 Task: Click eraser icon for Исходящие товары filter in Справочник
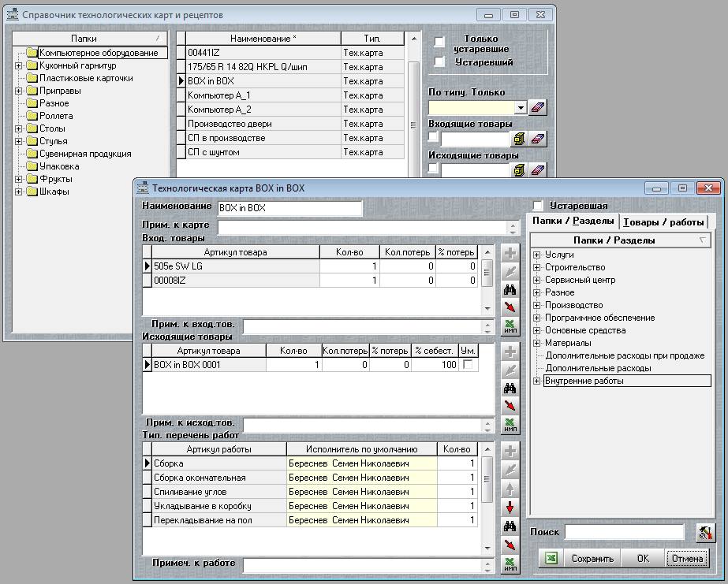tap(537, 169)
